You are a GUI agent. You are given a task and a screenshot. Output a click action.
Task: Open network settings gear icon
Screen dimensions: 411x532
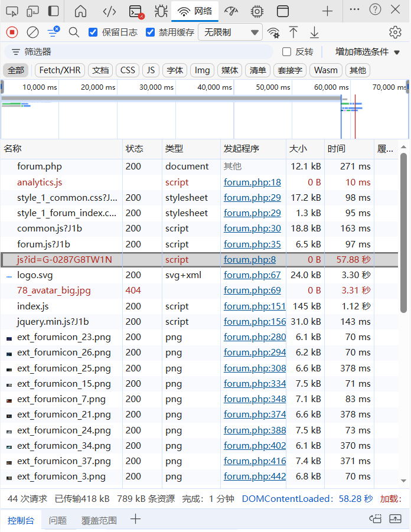pos(395,32)
